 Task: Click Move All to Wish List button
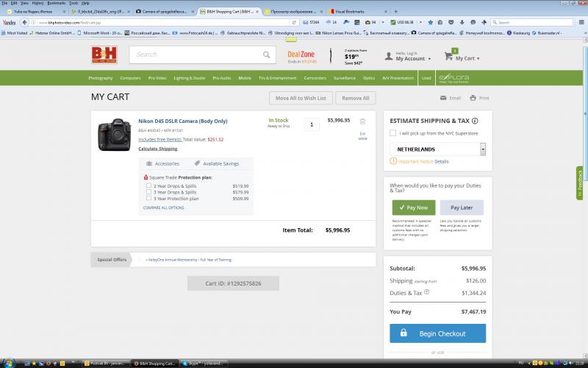click(x=301, y=98)
